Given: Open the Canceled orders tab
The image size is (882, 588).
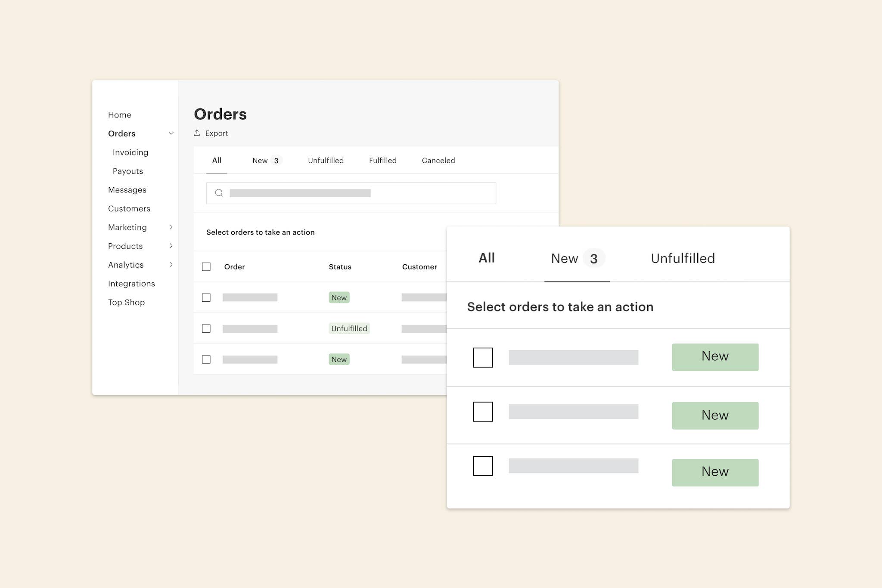Looking at the screenshot, I should coord(438,161).
